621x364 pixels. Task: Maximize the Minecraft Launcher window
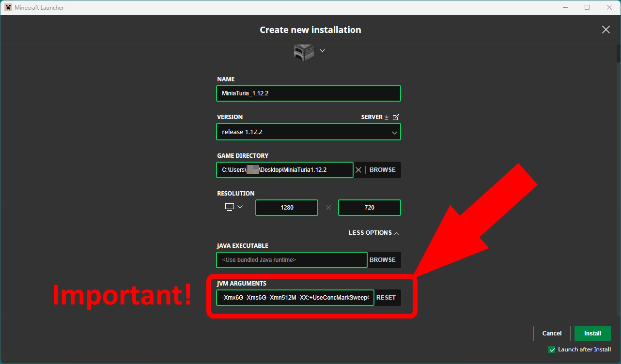[587, 7]
